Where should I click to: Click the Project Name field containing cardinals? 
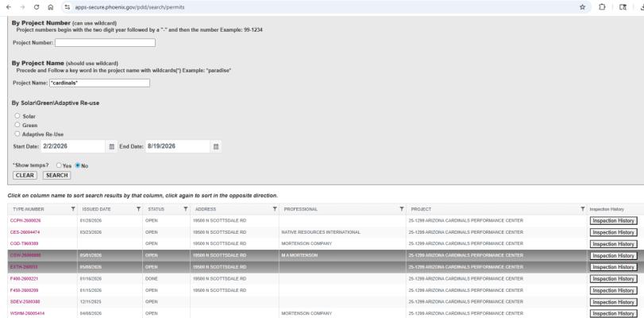[99, 83]
